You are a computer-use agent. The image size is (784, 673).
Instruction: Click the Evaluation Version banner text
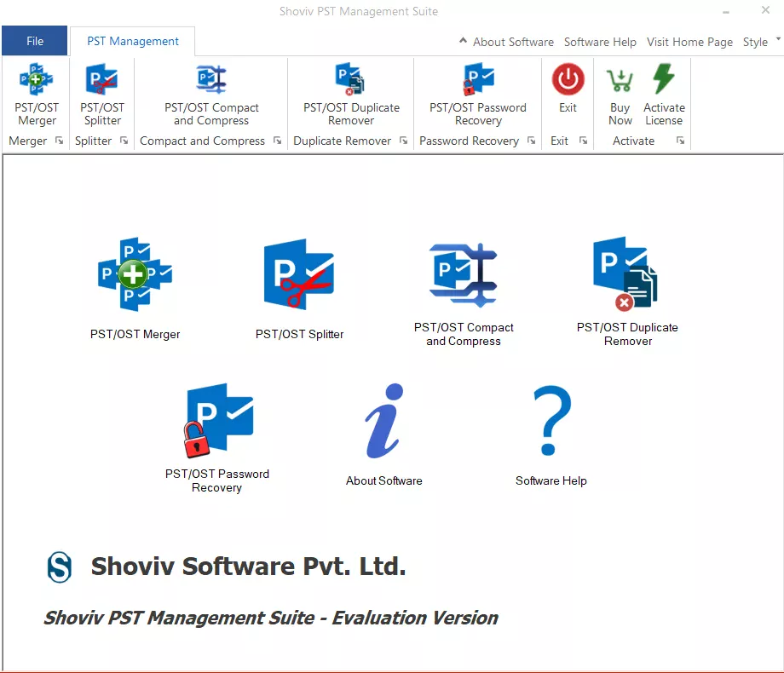(271, 618)
